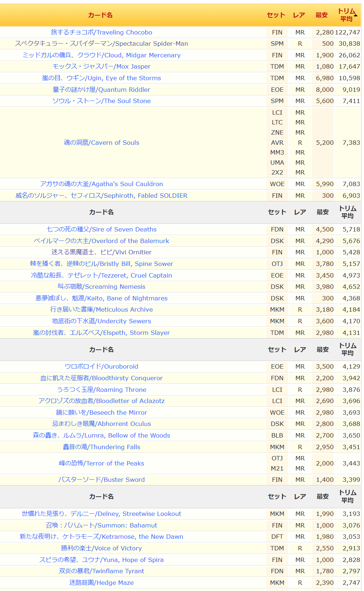View the Ouroboroid card page
Viewport: 364px width, 591px height.
[x=101, y=366]
